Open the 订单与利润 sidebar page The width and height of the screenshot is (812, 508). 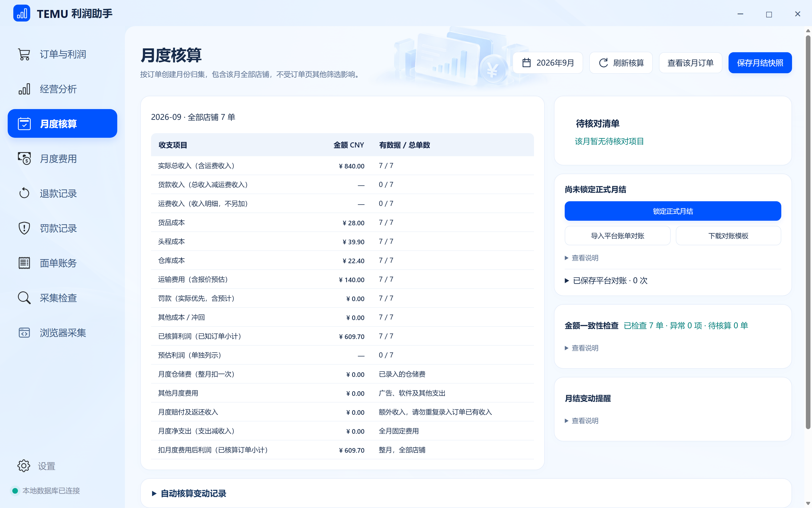click(x=62, y=54)
